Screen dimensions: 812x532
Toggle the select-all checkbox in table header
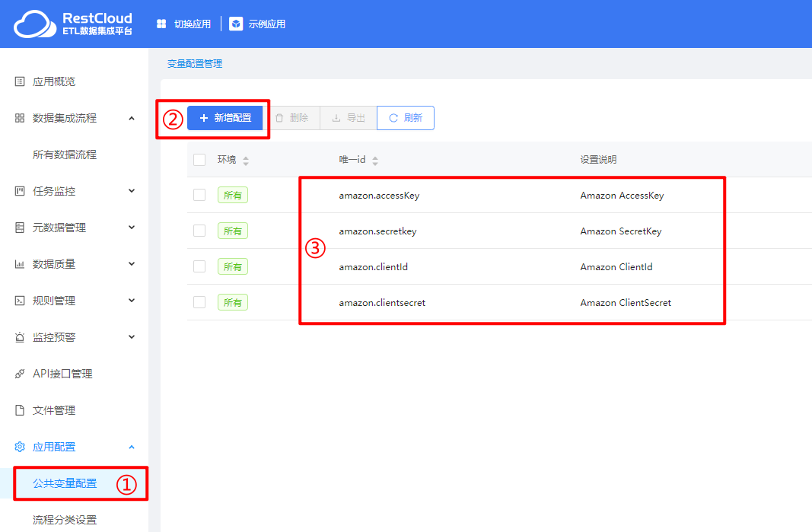click(x=199, y=160)
